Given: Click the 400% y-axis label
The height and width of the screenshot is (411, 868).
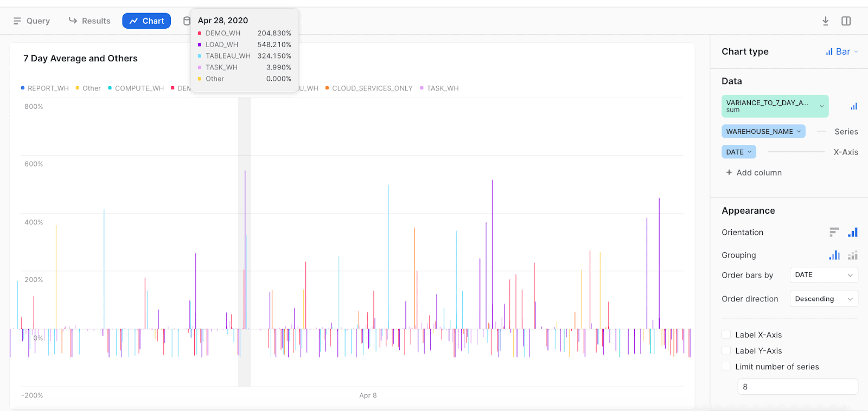Looking at the screenshot, I should click(34, 222).
